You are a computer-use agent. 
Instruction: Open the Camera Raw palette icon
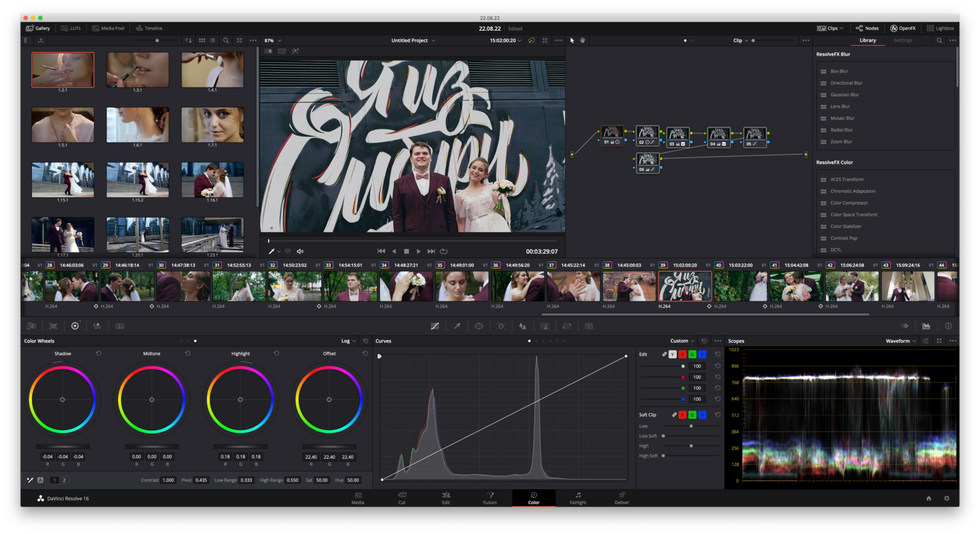[x=31, y=326]
